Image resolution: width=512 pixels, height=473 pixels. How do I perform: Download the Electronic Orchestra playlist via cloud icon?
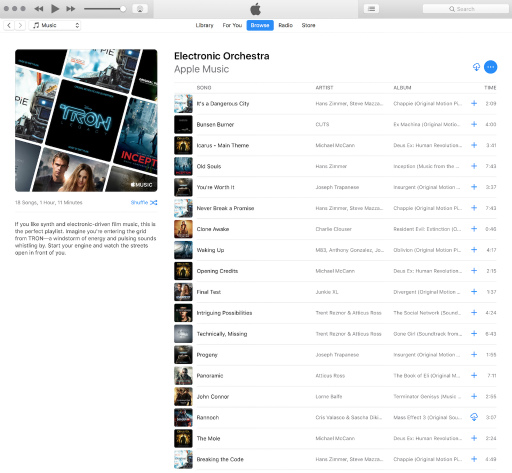[476, 67]
